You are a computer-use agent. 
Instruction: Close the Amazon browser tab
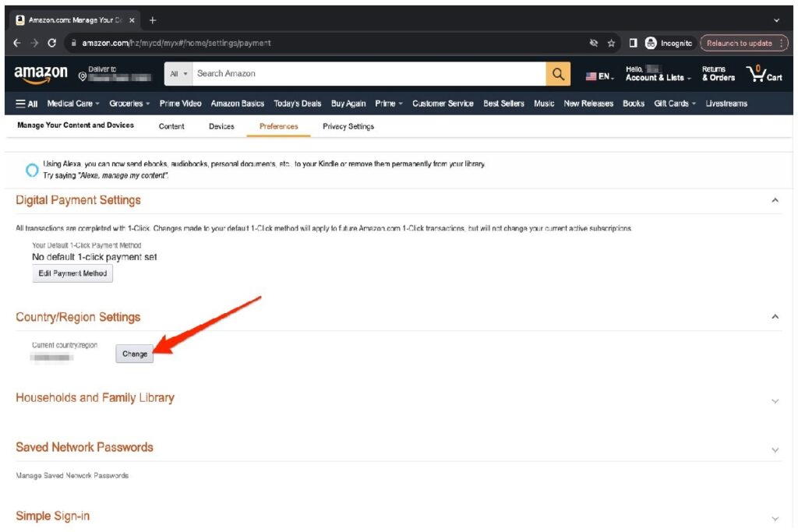click(132, 20)
